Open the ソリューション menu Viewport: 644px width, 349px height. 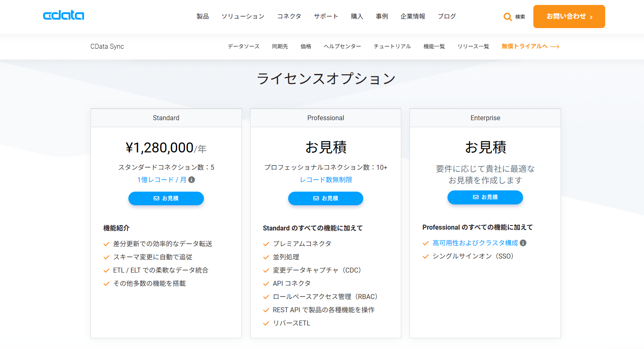[x=243, y=17]
